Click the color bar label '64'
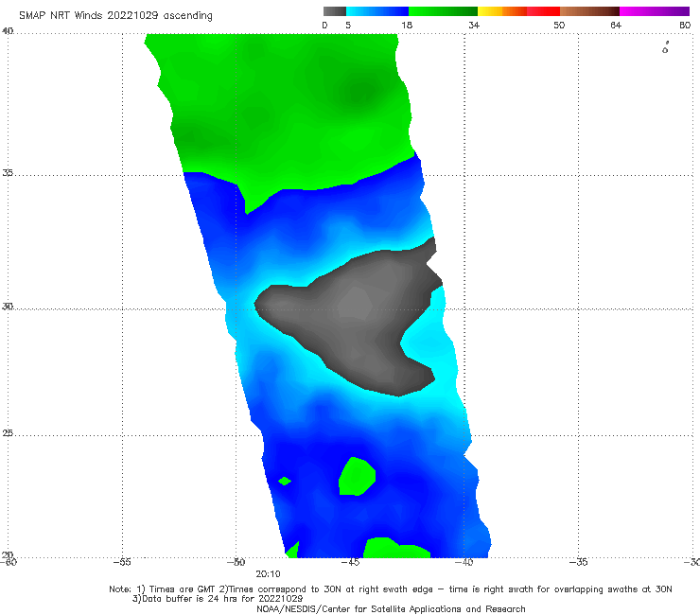Image resolution: width=700 pixels, height=615 pixels. tap(616, 25)
